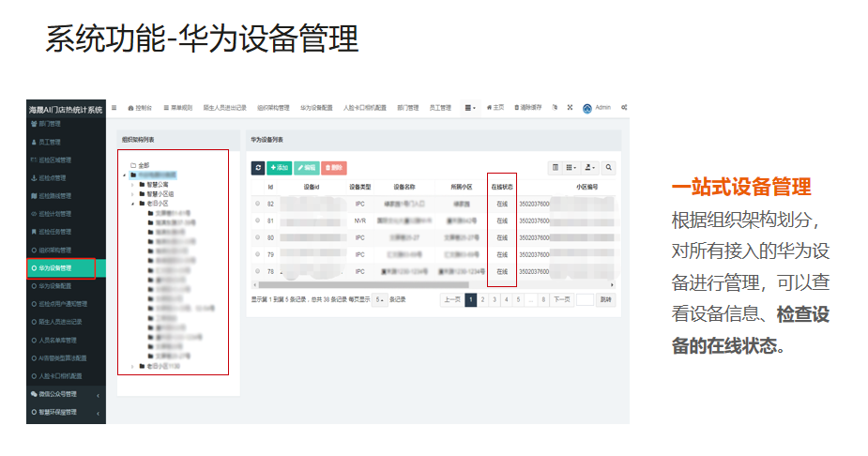Screen dimensions: 868x456
Task: Switch to the 组织架构管理 top tab
Action: [x=273, y=108]
